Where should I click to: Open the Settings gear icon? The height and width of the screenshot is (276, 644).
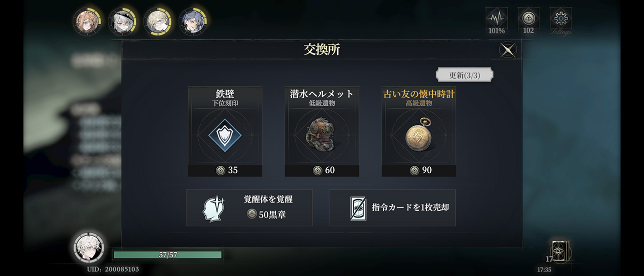[560, 19]
